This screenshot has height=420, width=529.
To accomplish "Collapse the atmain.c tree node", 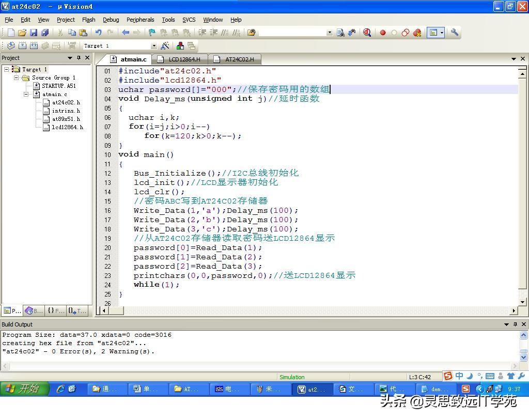I will [x=26, y=95].
